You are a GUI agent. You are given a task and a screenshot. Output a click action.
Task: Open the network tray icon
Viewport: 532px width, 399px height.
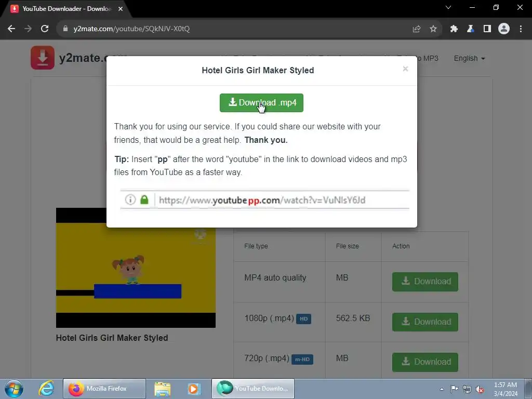tap(467, 389)
